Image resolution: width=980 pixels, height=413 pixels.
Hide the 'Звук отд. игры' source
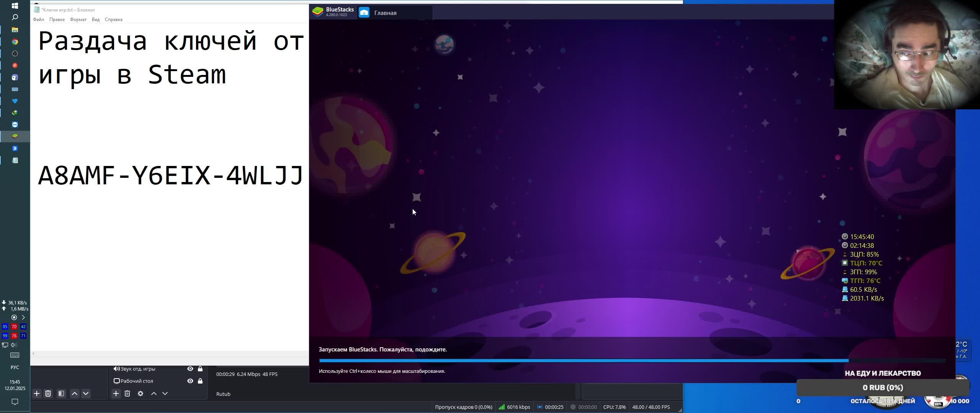click(x=190, y=369)
